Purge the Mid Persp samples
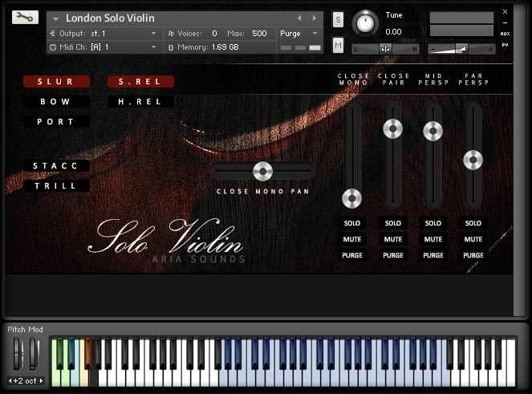The height and width of the screenshot is (394, 532). pos(433,255)
